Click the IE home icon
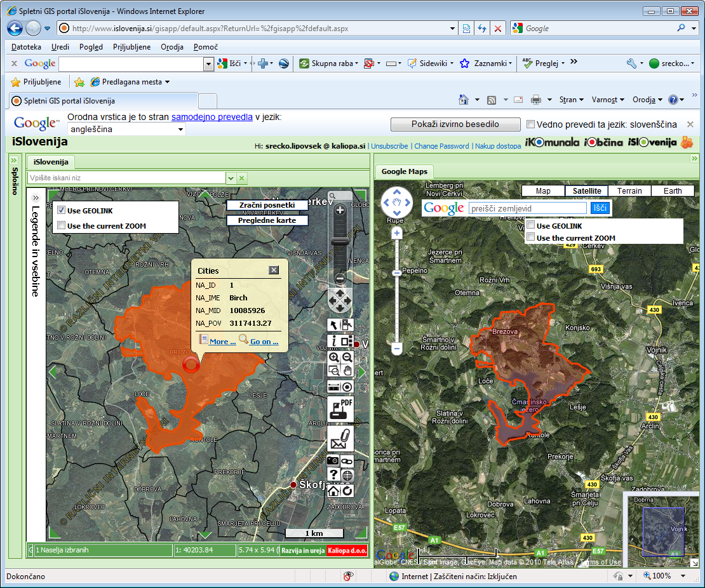The width and height of the screenshot is (705, 588). pos(464,99)
